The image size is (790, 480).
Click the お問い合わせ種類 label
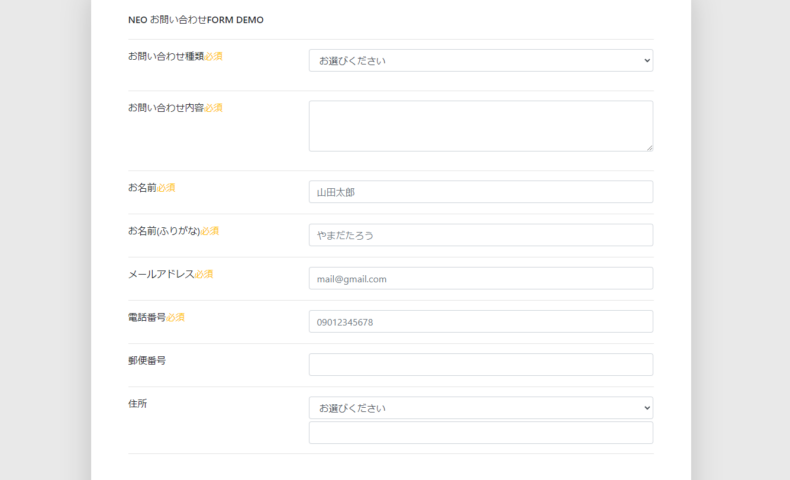[x=166, y=56]
